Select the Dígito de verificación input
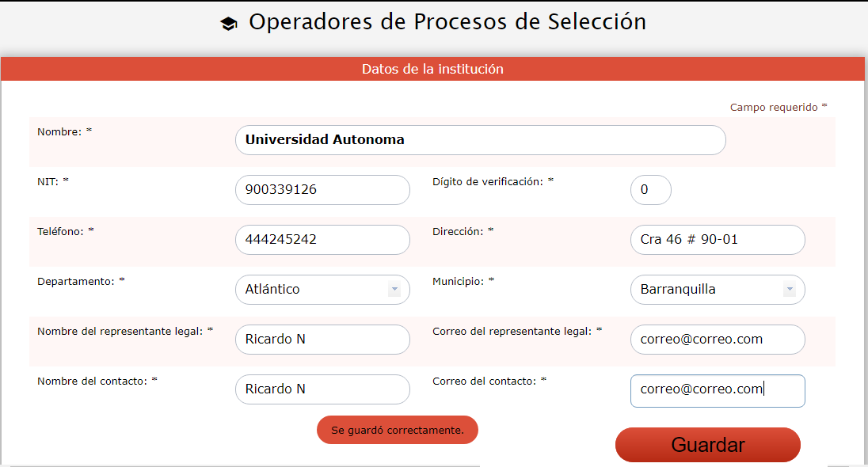868x467 pixels. 650,190
